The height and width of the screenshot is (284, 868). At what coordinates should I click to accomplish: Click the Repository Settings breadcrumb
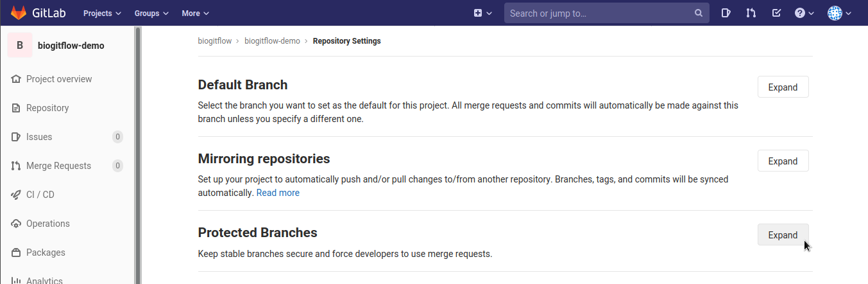click(x=346, y=41)
